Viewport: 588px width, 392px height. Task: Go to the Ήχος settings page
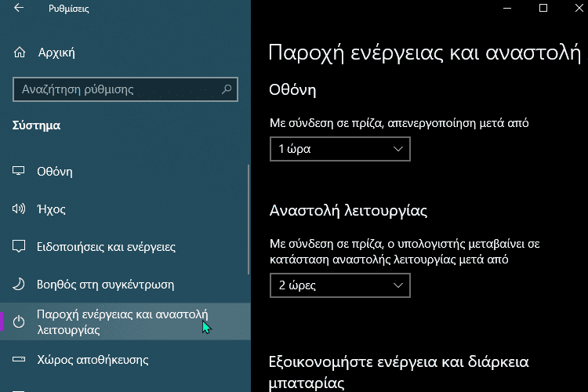pyautogui.click(x=125, y=209)
